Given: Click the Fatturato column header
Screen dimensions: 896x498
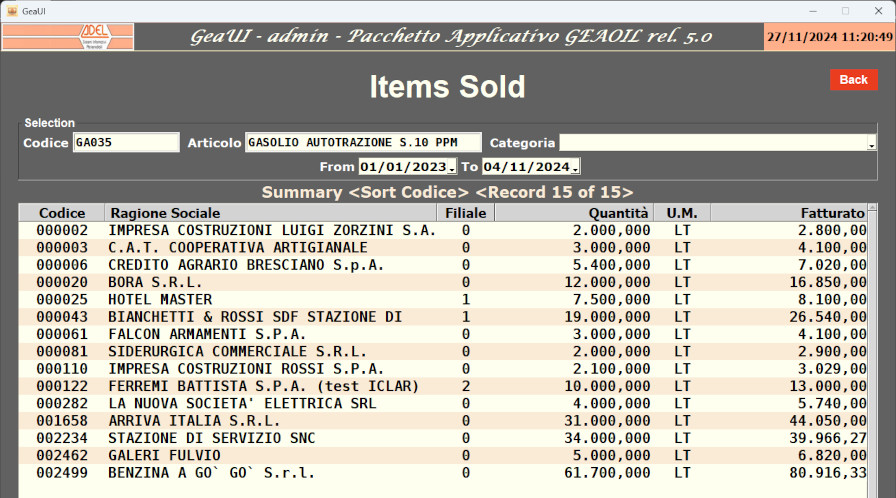Looking at the screenshot, I should point(789,213).
